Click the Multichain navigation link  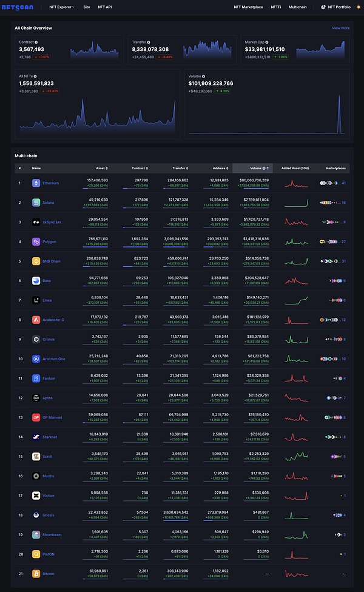click(x=297, y=7)
